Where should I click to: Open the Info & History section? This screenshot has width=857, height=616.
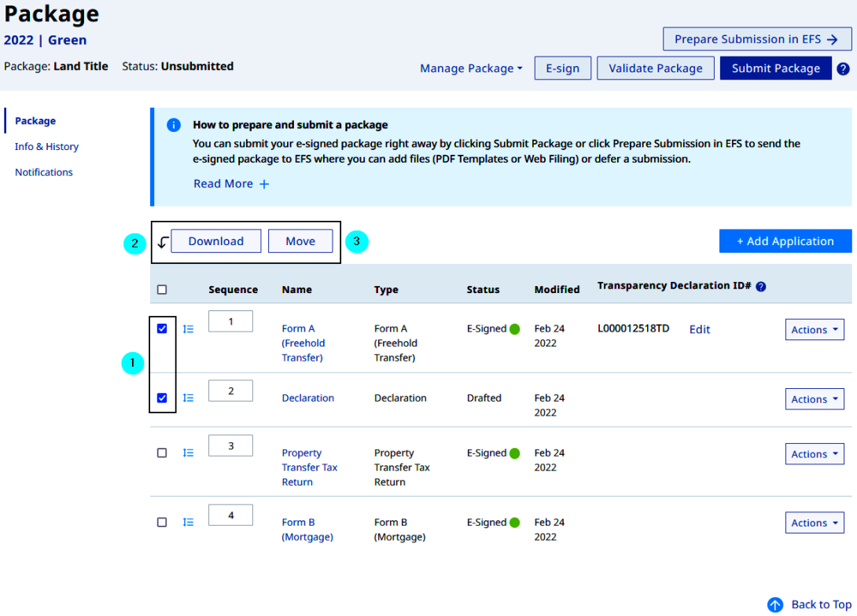click(46, 147)
